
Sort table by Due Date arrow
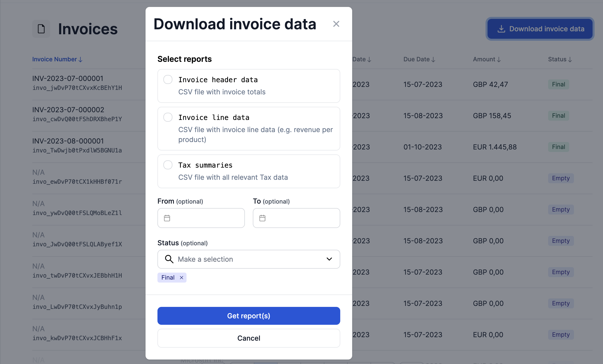[x=433, y=60]
